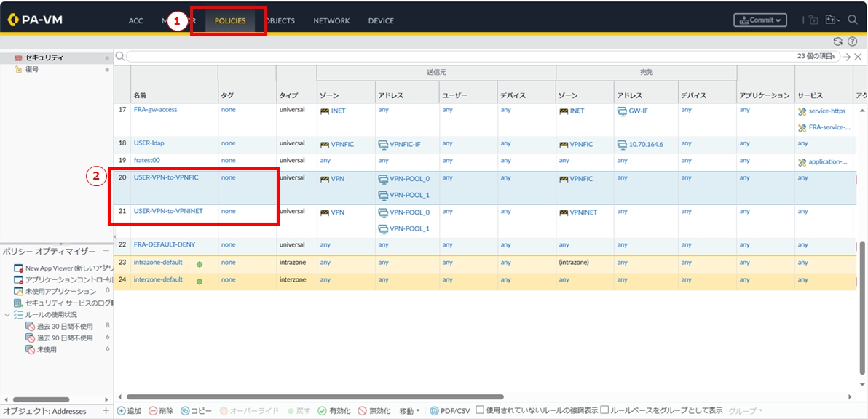Collapse the ルールの使用状況 tree node

pyautogui.click(x=7, y=314)
